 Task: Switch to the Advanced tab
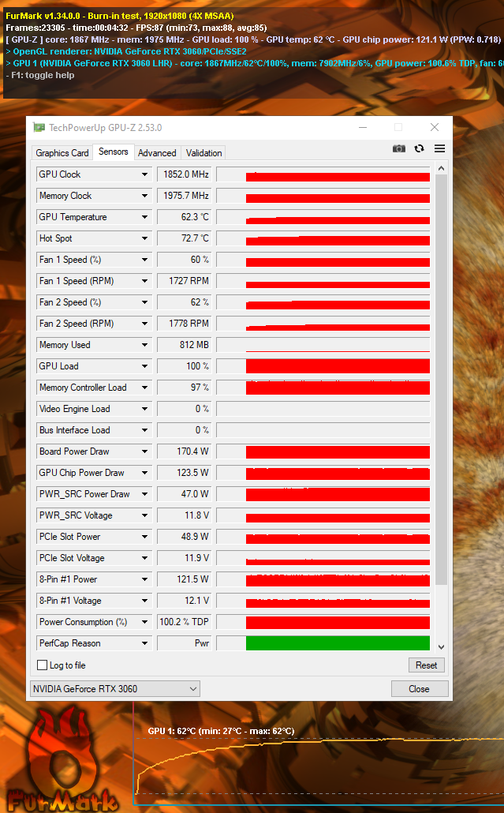point(157,153)
